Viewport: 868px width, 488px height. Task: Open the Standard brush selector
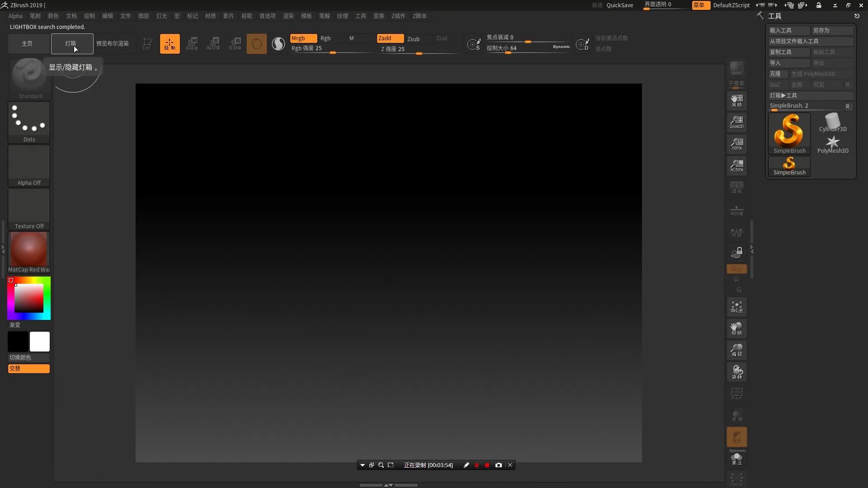29,78
